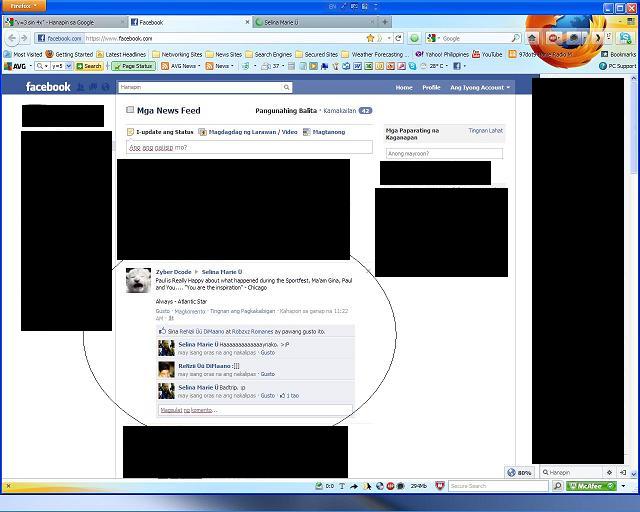The width and height of the screenshot is (640, 512).
Task: Open the YouTube bookmark
Action: pos(487,54)
